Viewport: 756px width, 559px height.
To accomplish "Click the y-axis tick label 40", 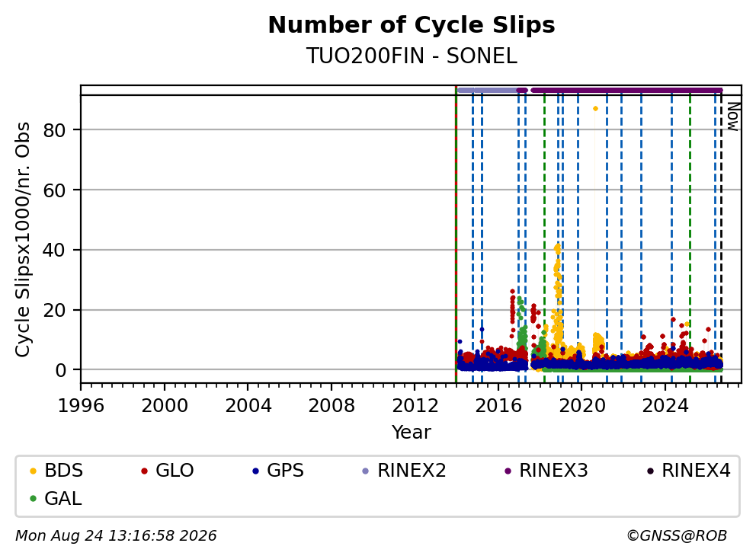I will (x=54, y=250).
